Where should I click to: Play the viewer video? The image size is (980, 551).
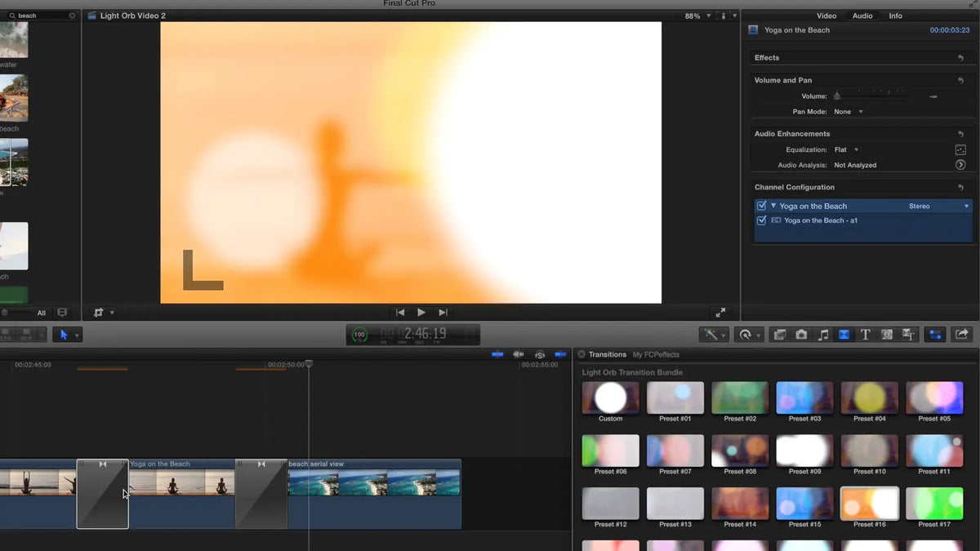pos(421,313)
